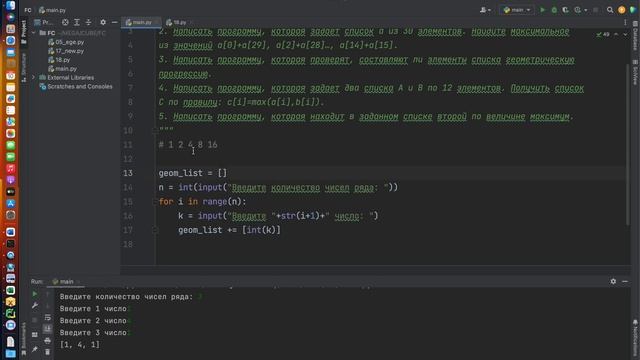Go to next highlighted problem arrow

pos(625,34)
